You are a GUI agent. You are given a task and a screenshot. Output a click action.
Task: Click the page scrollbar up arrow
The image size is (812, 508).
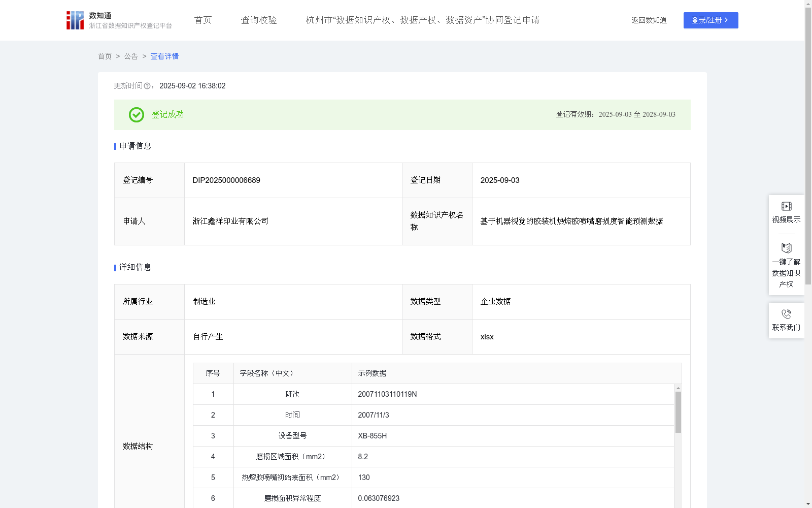[x=808, y=4]
